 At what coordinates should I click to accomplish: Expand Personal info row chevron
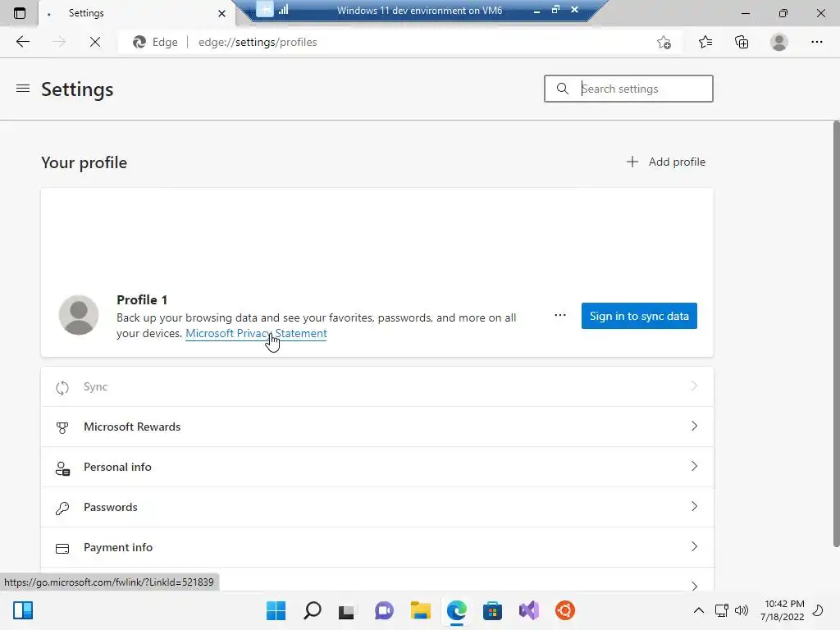(x=694, y=466)
